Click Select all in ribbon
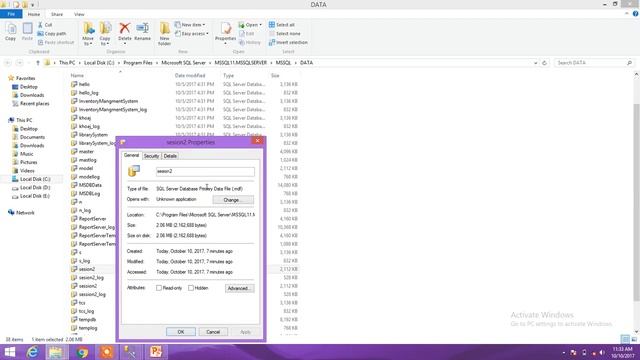640x360 pixels. click(x=282, y=25)
